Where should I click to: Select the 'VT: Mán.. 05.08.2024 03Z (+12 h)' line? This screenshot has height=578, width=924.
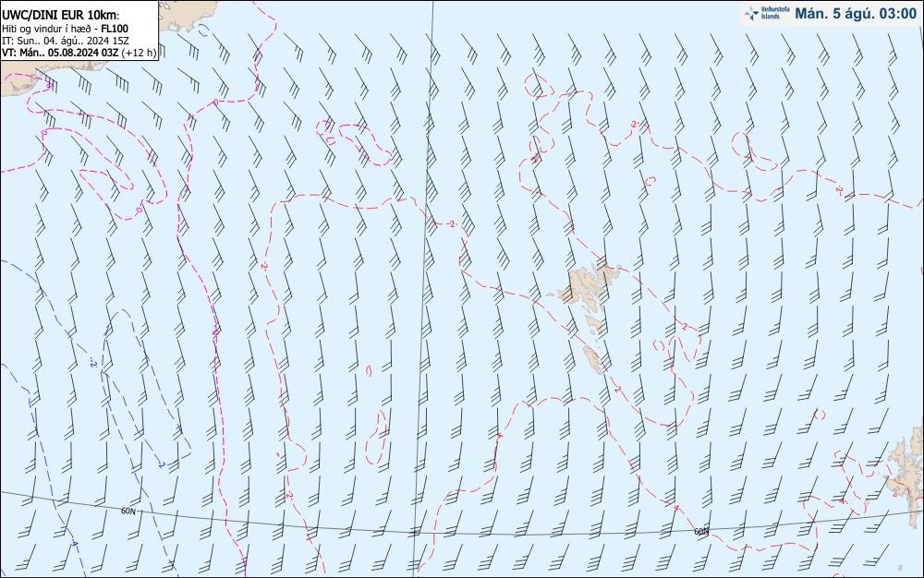(x=79, y=53)
